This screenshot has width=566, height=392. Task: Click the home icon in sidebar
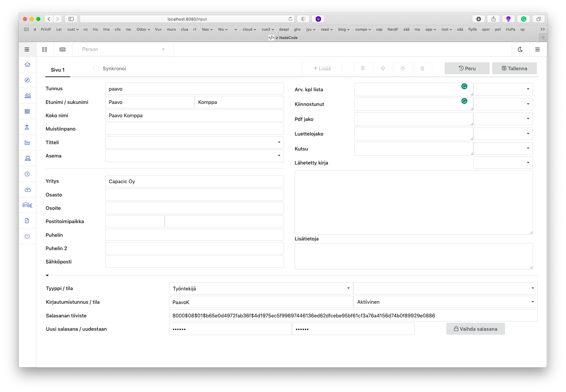tap(27, 65)
